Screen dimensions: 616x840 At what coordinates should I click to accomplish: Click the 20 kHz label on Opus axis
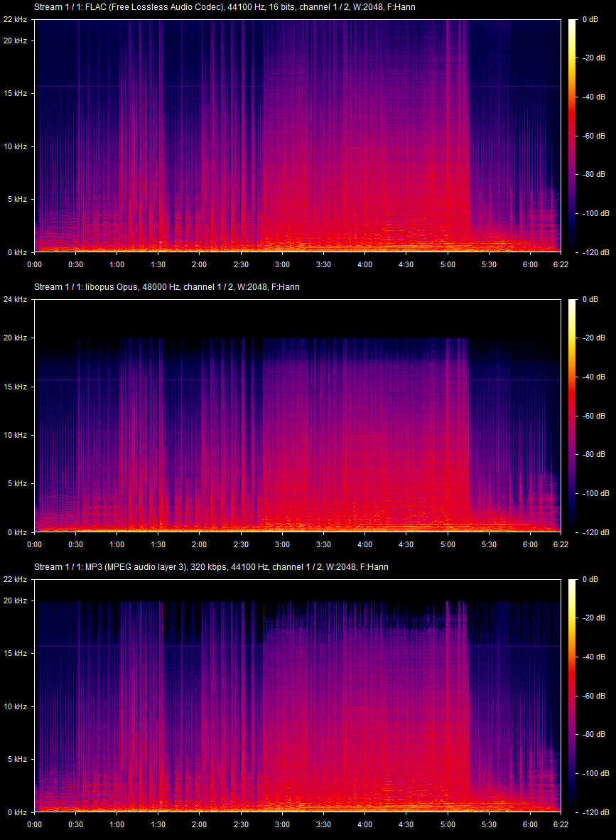15,338
